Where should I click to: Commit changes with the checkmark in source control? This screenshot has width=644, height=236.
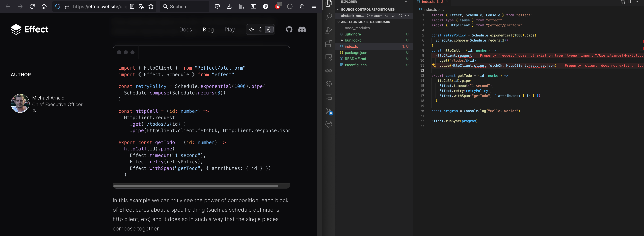pos(393,15)
